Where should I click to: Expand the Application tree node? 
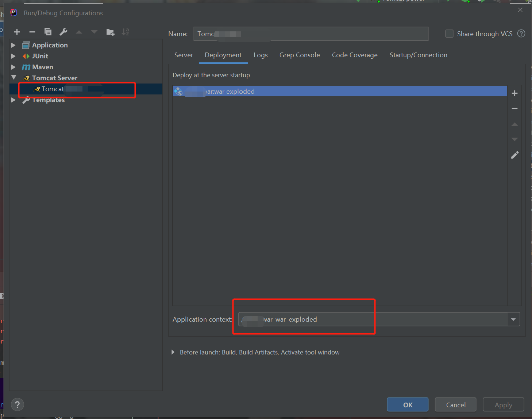click(x=13, y=45)
